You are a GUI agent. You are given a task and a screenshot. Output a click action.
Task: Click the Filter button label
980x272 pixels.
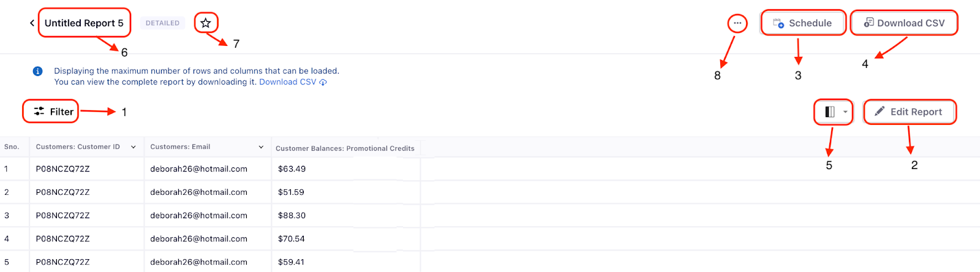pyautogui.click(x=61, y=112)
